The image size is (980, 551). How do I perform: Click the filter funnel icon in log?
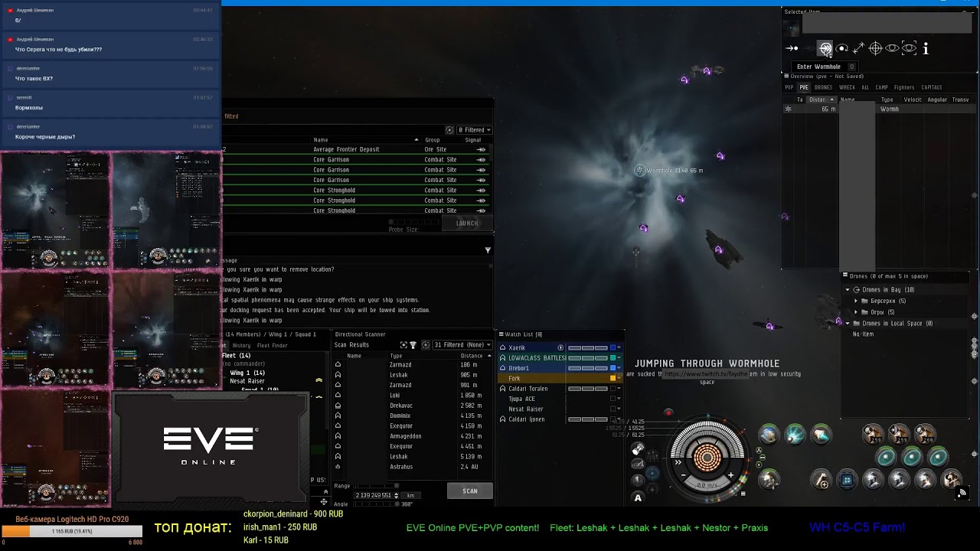488,250
